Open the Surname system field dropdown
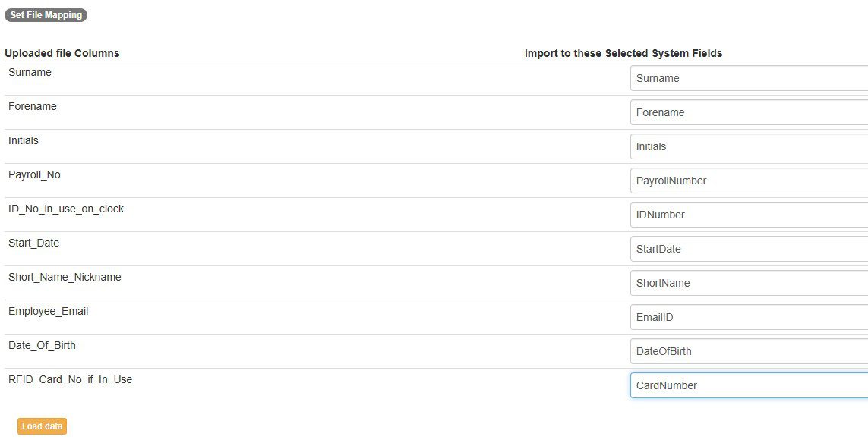This screenshot has width=868, height=443. tap(748, 78)
